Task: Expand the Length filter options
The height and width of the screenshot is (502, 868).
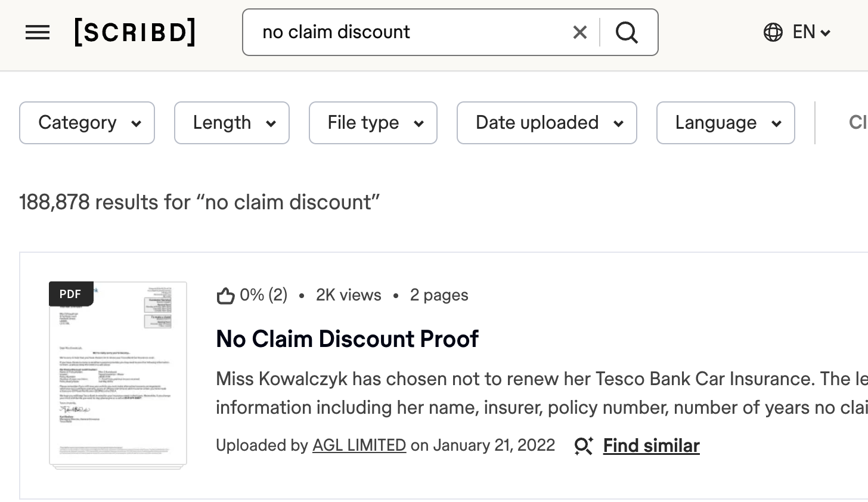Action: [x=232, y=123]
